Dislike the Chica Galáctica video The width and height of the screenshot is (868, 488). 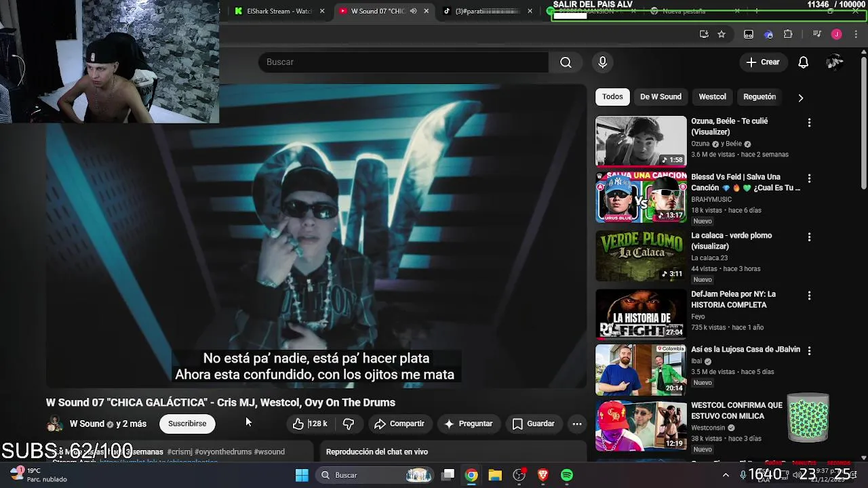click(349, 424)
